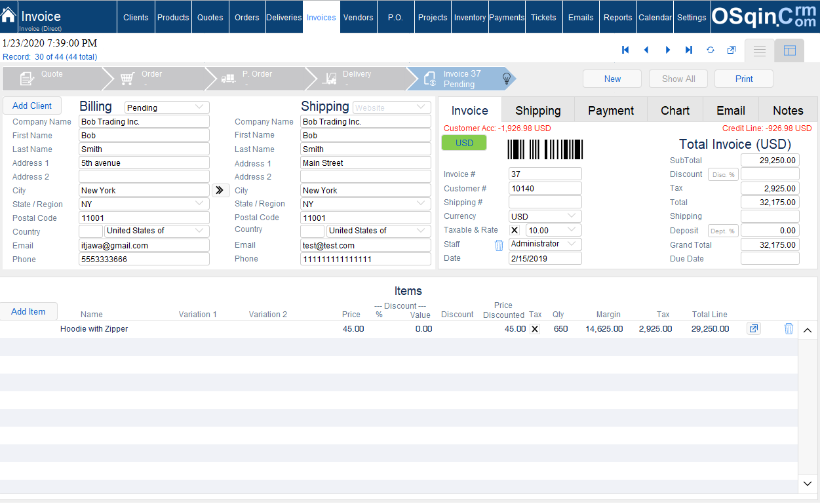The width and height of the screenshot is (820, 504).
Task: Open the billing status Pending dropdown
Action: click(167, 107)
